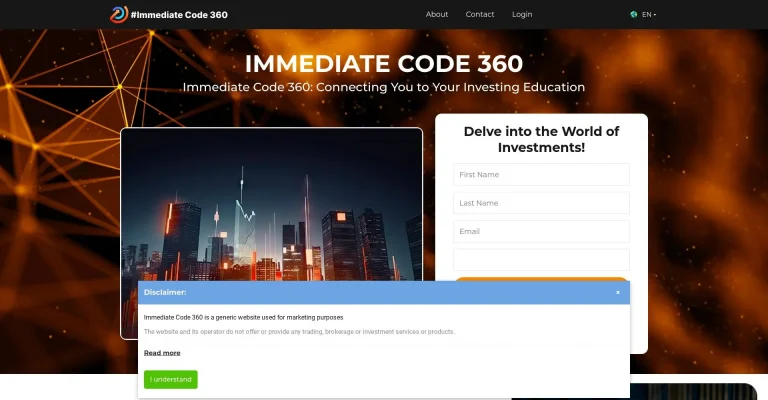Select the Email input field
Viewport: 768px width, 400px height.
tap(541, 231)
